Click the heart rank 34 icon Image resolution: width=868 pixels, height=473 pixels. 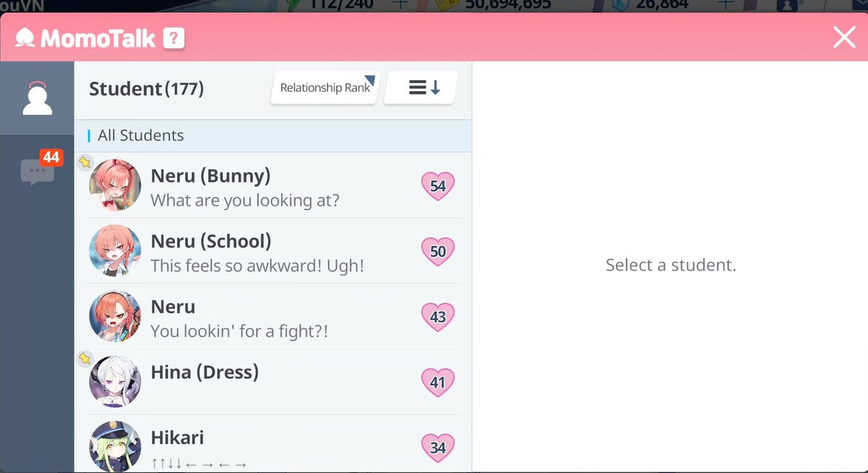click(x=438, y=447)
